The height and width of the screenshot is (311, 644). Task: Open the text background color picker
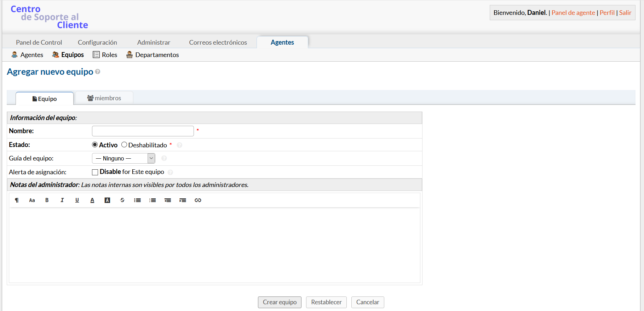click(107, 200)
